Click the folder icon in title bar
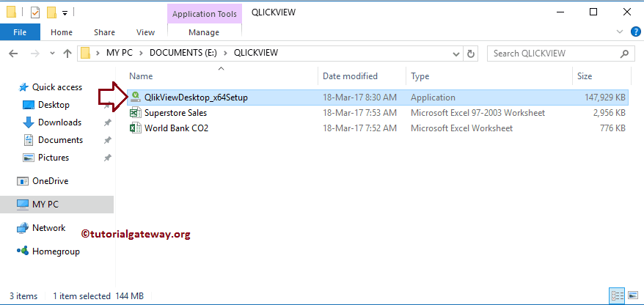 click(12, 12)
